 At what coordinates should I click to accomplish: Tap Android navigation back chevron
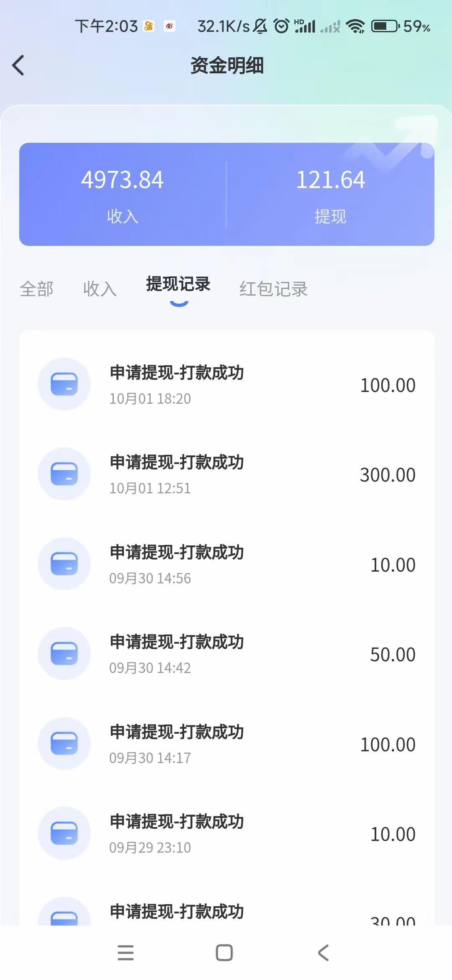tap(324, 953)
